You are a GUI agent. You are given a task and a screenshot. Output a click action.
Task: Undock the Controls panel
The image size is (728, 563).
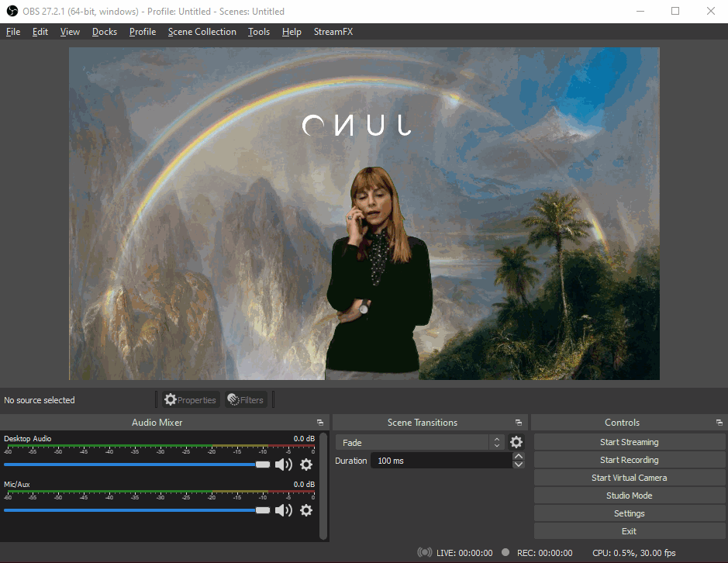click(719, 422)
